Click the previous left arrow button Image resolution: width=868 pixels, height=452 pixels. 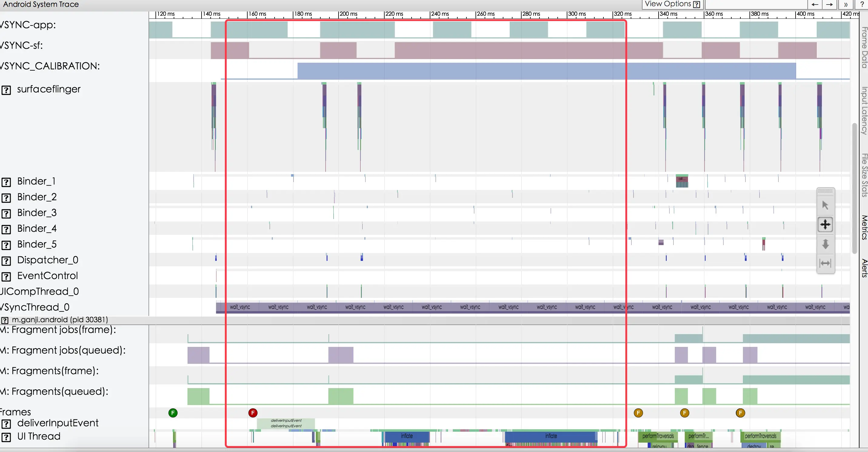[x=815, y=4]
